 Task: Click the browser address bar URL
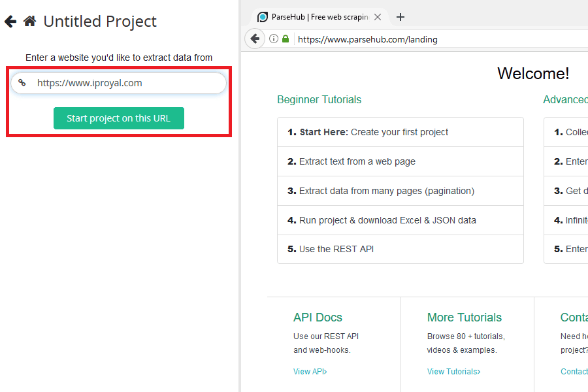coord(367,39)
